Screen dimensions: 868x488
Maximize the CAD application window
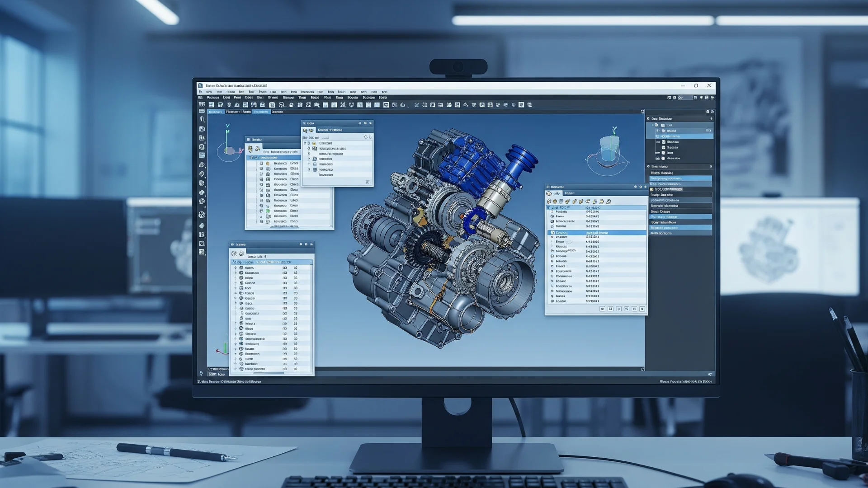coord(696,85)
